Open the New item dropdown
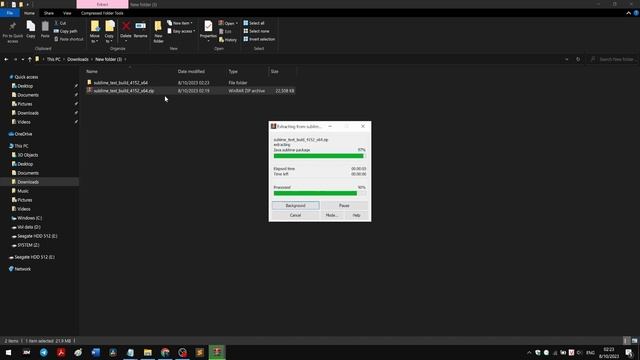Image resolution: width=640 pixels, height=360 pixels. tap(180, 23)
